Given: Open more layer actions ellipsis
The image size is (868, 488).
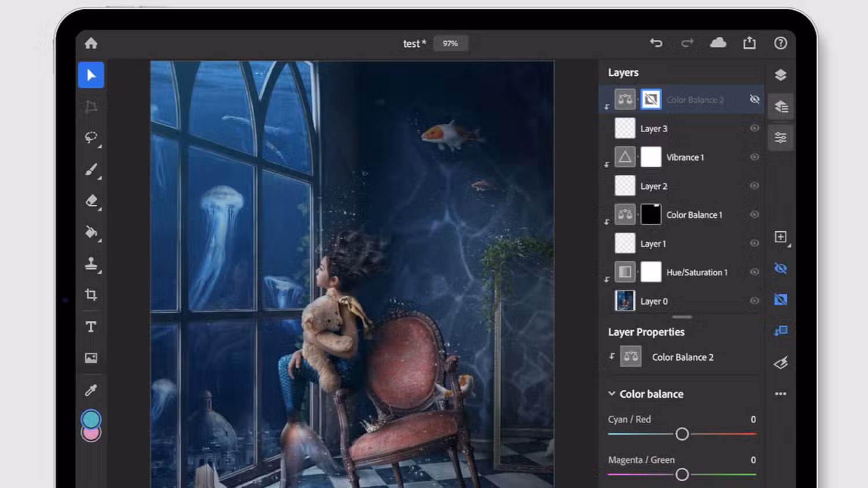Looking at the screenshot, I should pos(781,394).
